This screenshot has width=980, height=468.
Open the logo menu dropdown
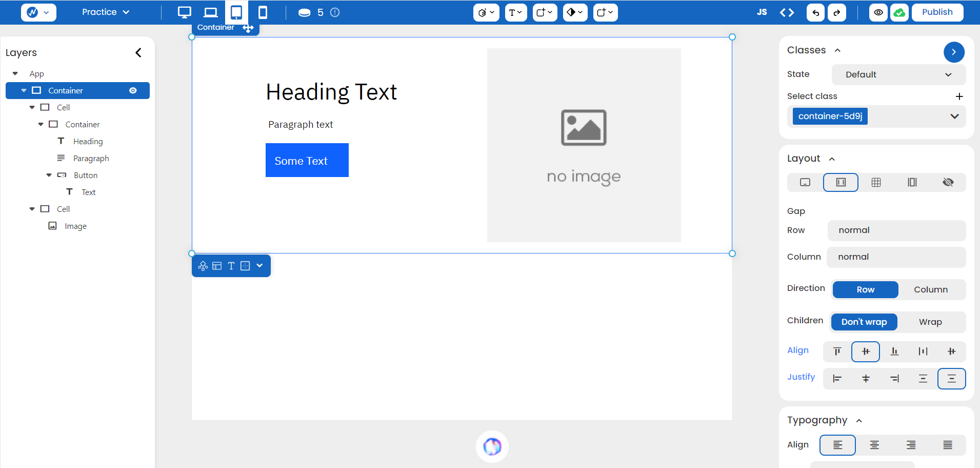click(x=38, y=12)
